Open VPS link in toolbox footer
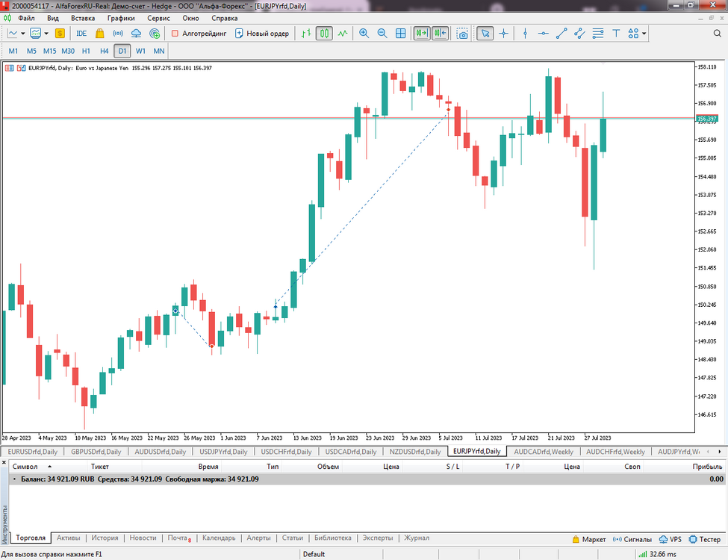 (x=671, y=539)
